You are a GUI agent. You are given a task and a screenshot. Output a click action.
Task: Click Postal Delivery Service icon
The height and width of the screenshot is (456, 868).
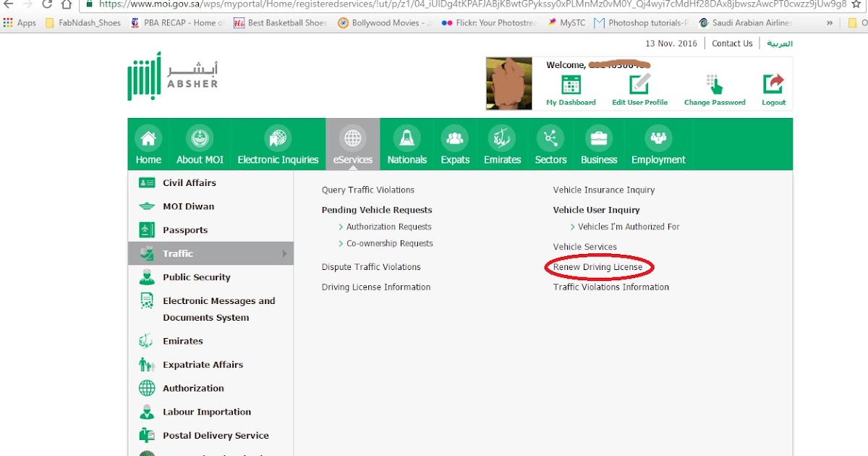tap(147, 436)
